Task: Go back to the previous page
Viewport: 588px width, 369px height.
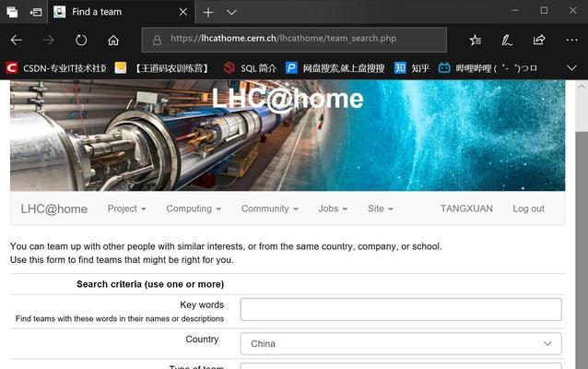Action: pyautogui.click(x=16, y=40)
